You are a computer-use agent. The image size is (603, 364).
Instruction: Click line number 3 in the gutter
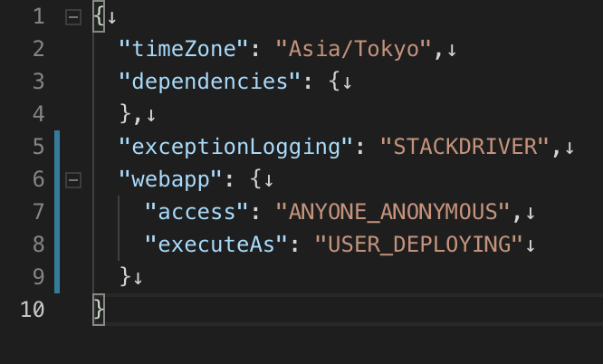38,82
